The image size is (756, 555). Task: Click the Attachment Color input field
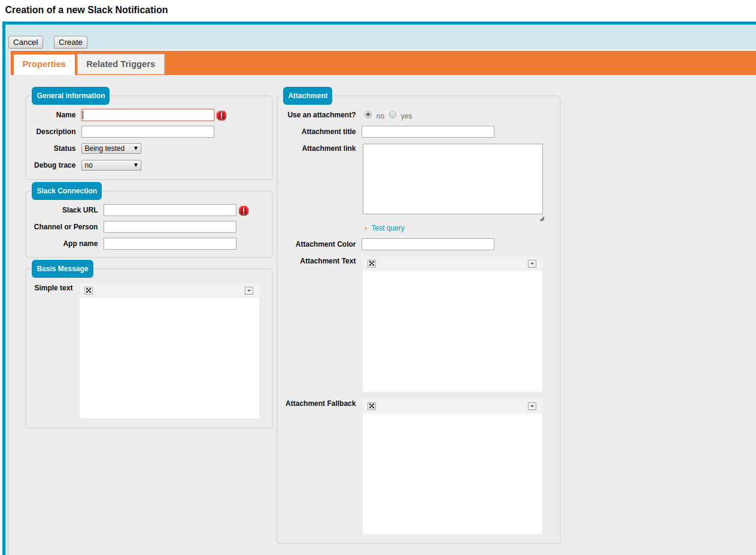pos(428,244)
